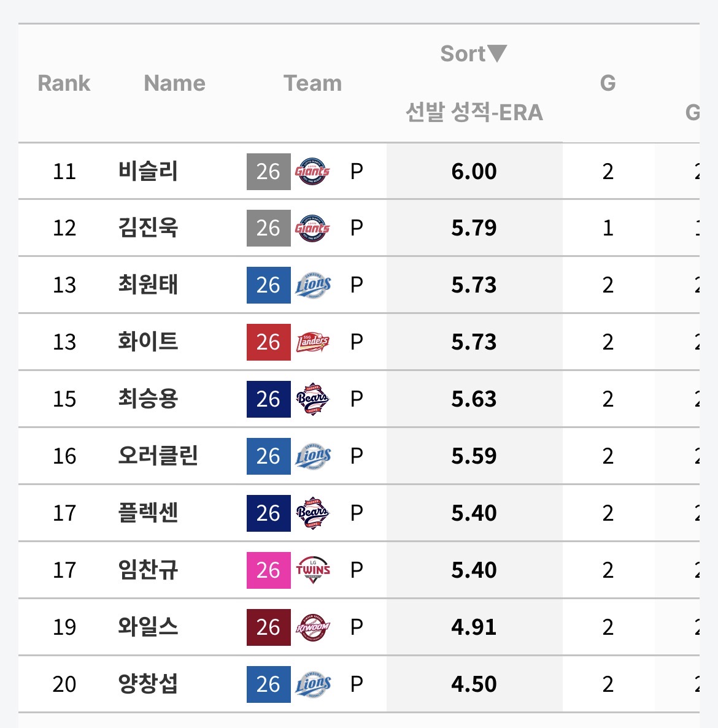Select the Lions logo next to 양창섭
Viewport: 718px width, 728px height.
tap(312, 684)
